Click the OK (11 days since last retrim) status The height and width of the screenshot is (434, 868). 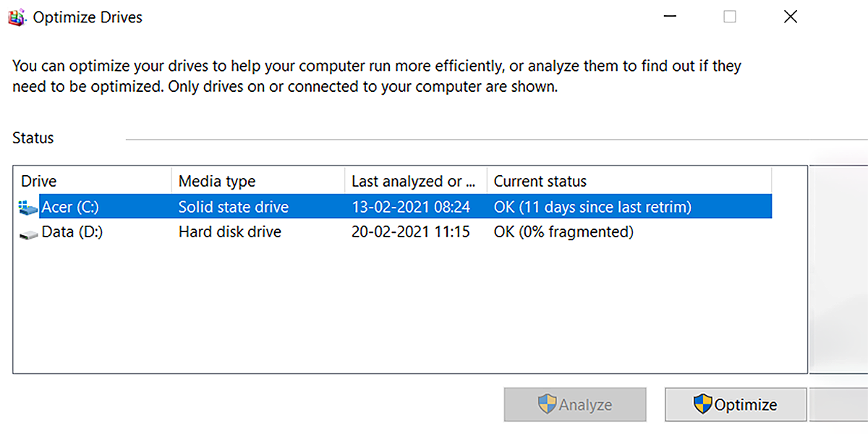[x=595, y=207]
